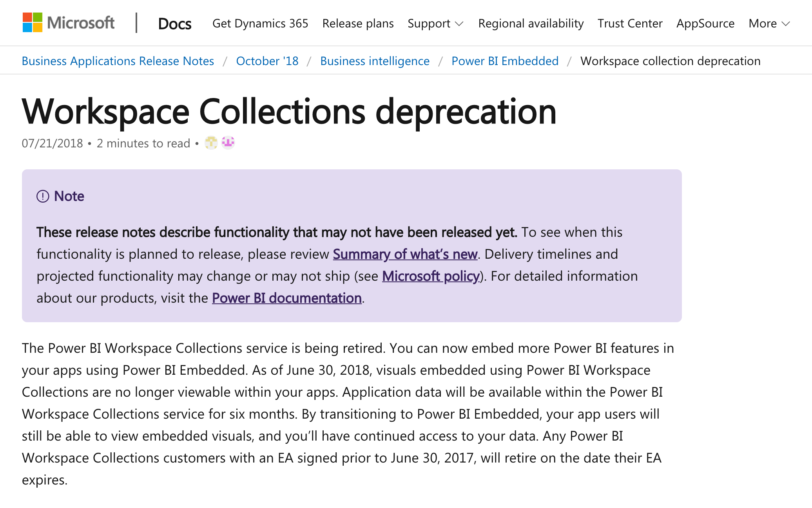
Task: Follow the Microsoft policy link
Action: click(431, 276)
